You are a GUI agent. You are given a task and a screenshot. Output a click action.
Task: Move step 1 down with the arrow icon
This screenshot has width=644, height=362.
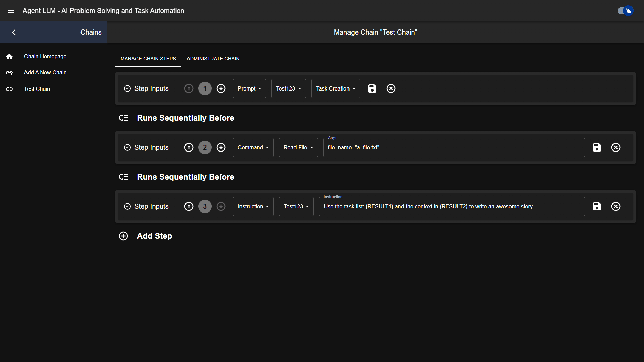coord(221,88)
